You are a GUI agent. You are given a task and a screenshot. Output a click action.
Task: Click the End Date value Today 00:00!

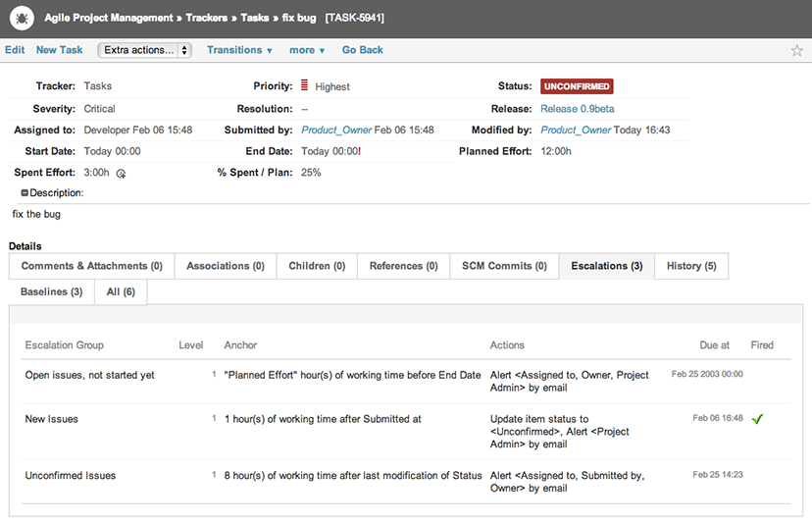click(330, 151)
